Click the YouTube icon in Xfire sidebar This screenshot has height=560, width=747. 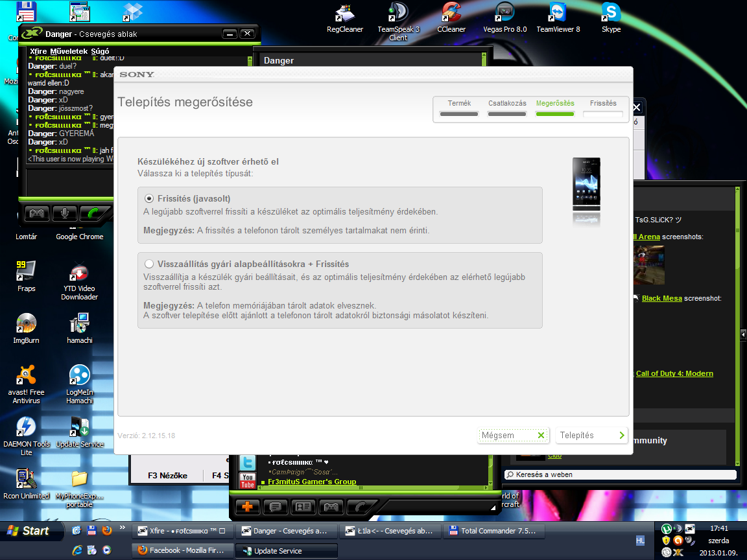pyautogui.click(x=248, y=481)
